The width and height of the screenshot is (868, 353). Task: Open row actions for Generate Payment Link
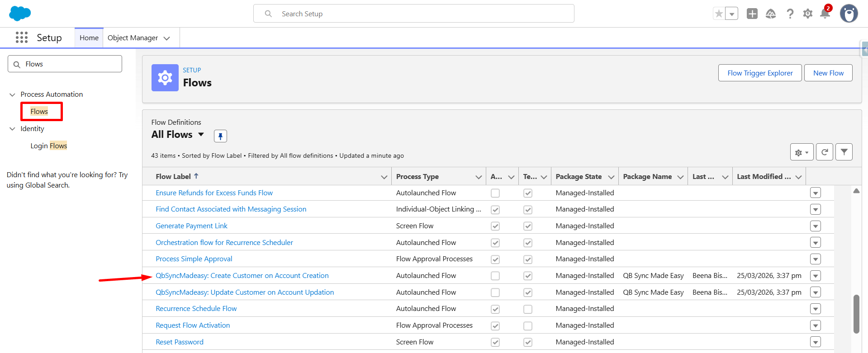tap(816, 226)
